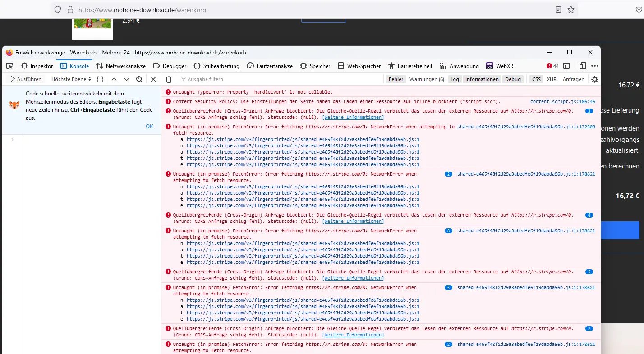
Task: Toggle the Fehler filter
Action: coord(396,79)
